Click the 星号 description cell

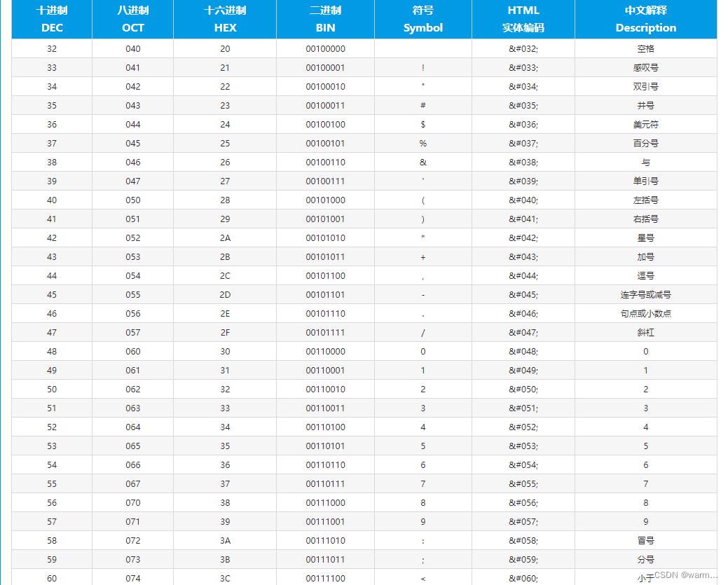(x=646, y=238)
